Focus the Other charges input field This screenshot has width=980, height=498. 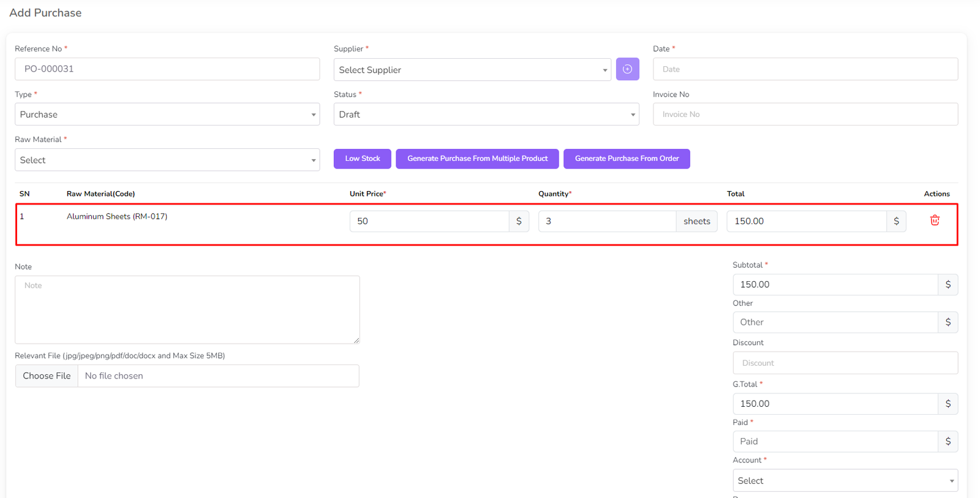click(835, 322)
